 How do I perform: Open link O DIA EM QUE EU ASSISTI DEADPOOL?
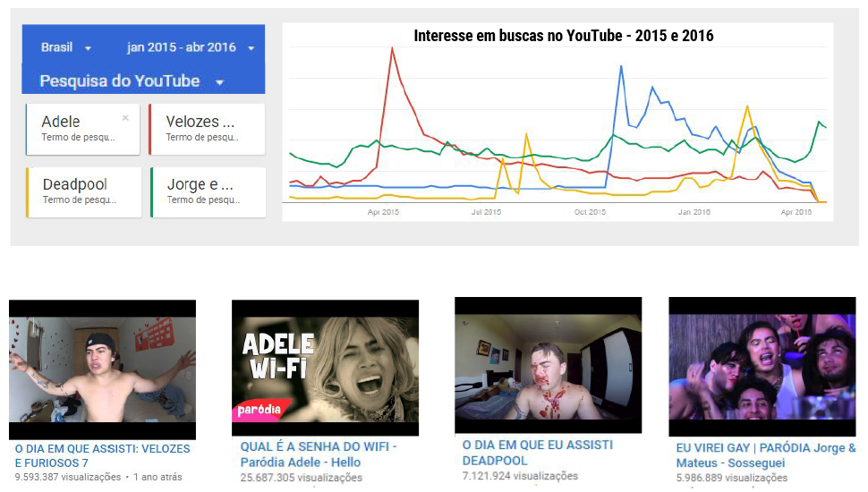(x=538, y=453)
